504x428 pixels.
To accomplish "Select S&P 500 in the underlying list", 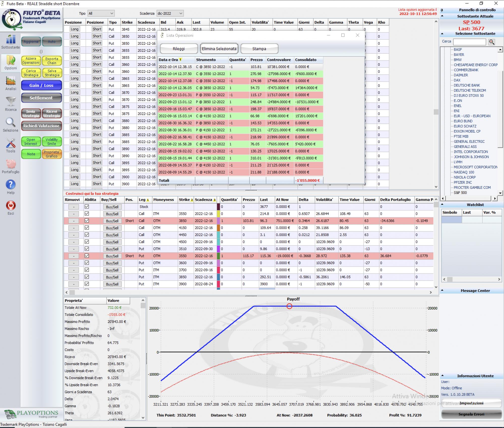I will click(460, 193).
